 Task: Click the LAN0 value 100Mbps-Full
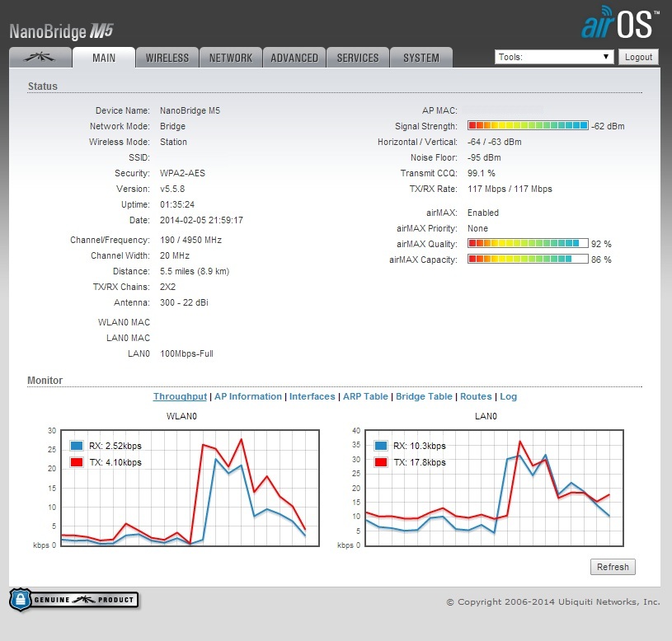186,353
